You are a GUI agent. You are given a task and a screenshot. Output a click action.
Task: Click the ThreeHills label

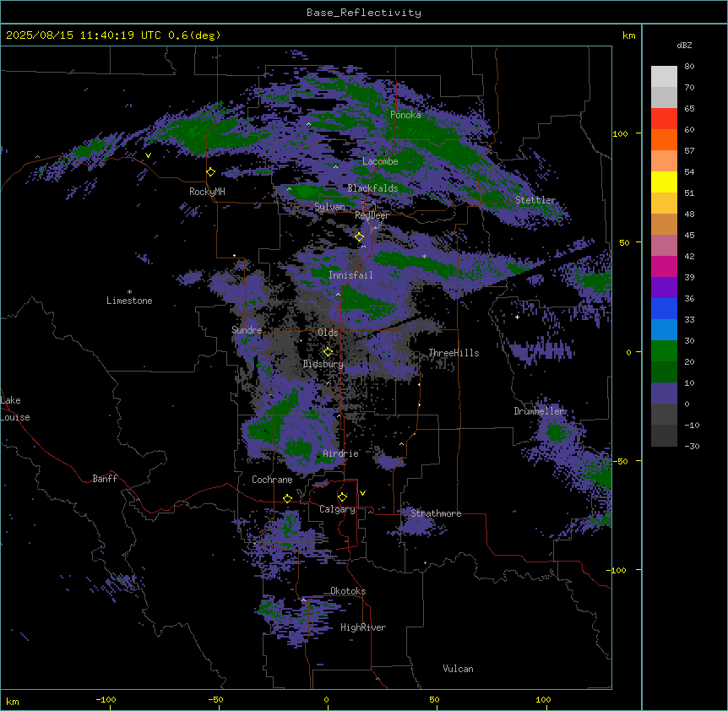click(x=454, y=353)
